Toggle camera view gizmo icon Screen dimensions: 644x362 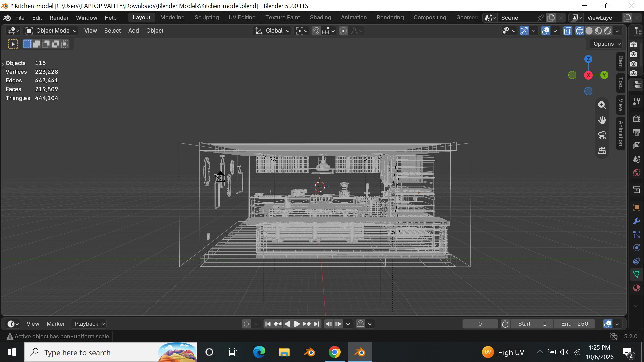(602, 135)
